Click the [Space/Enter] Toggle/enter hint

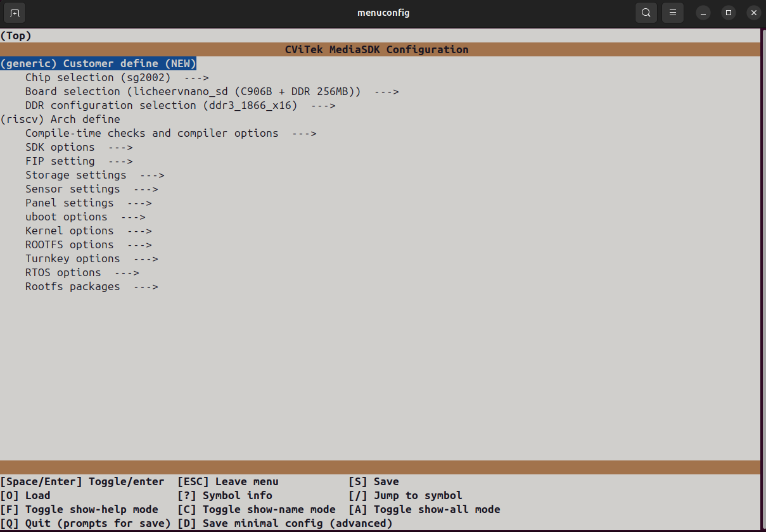82,481
